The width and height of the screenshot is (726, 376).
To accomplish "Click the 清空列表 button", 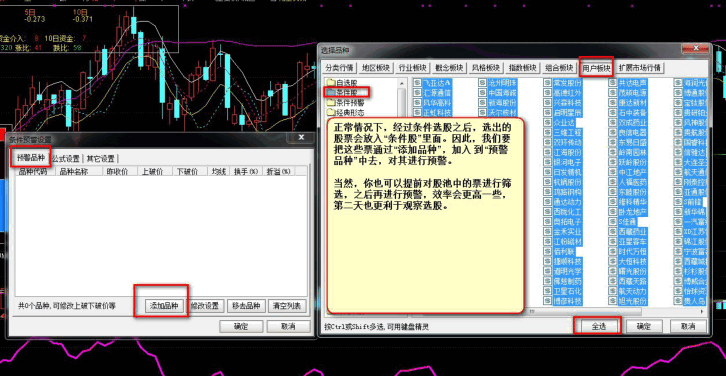I will coord(287,306).
